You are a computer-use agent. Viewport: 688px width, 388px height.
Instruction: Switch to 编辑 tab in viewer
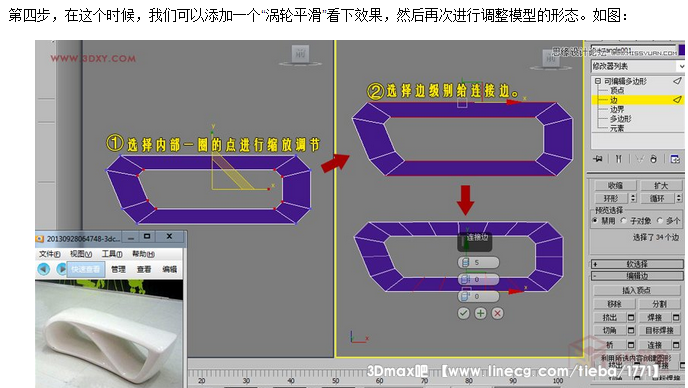pos(169,269)
